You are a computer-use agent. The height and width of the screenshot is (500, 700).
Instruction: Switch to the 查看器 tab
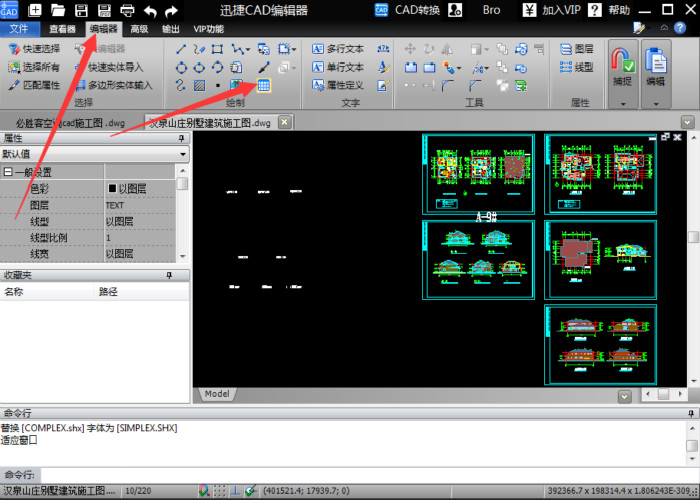(62, 29)
